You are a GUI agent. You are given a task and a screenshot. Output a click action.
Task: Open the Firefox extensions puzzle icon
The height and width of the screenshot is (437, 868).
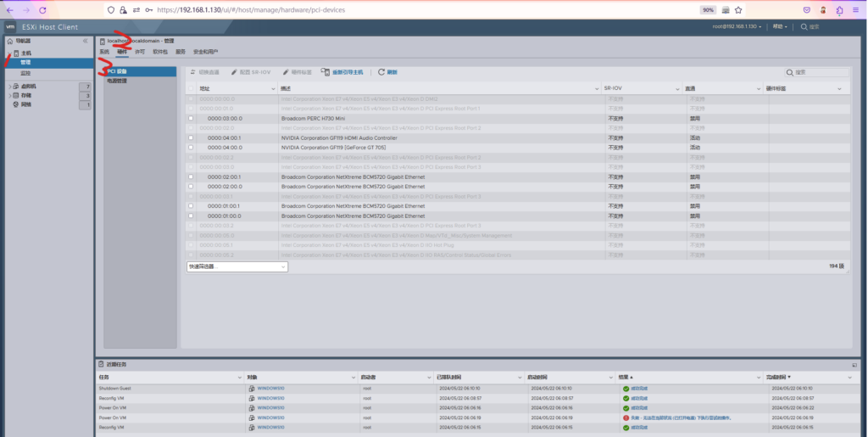839,9
